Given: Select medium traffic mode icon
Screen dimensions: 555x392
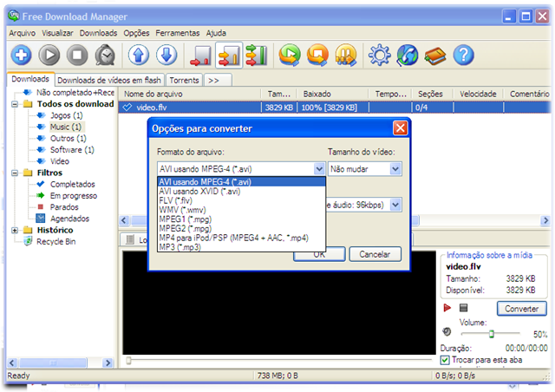Looking at the screenshot, I should pyautogui.click(x=229, y=56).
